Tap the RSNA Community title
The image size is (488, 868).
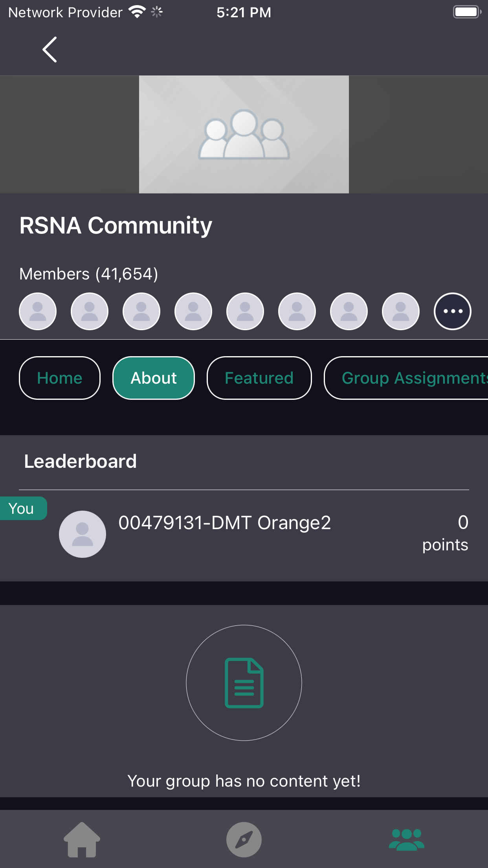coord(116,226)
